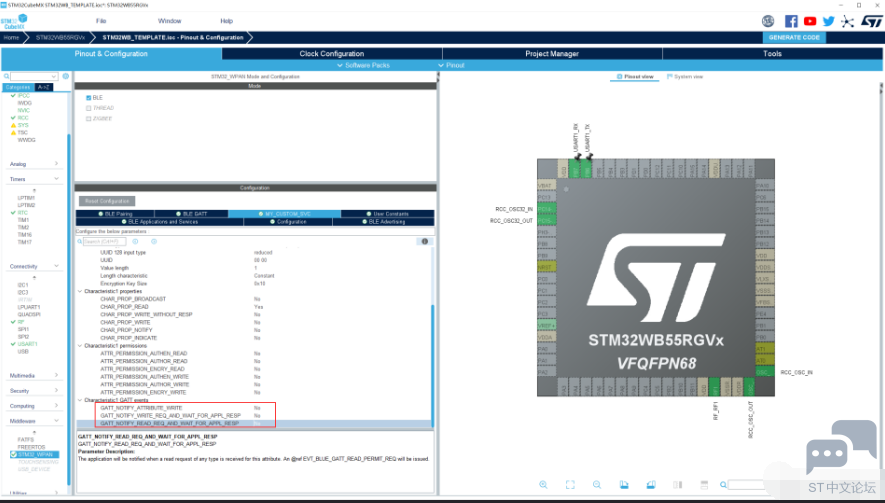Screen dimensions: 885x503
Task: Select the RTC timer entry
Action: tap(23, 212)
